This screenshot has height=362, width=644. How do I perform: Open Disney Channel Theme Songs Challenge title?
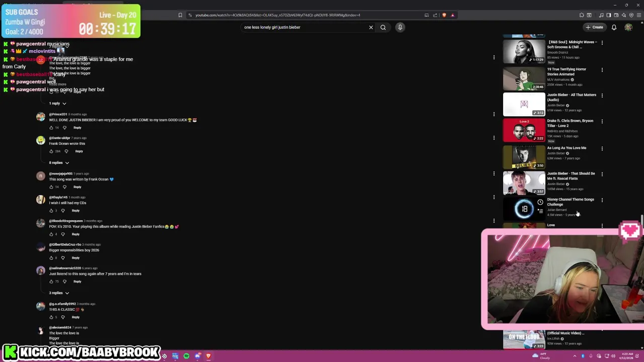click(x=571, y=202)
